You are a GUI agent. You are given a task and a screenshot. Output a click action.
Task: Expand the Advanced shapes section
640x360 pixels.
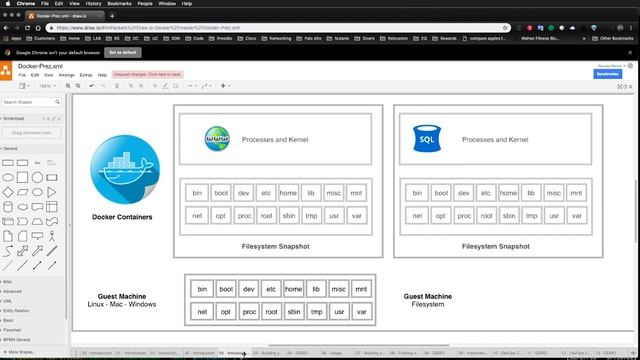[11, 291]
